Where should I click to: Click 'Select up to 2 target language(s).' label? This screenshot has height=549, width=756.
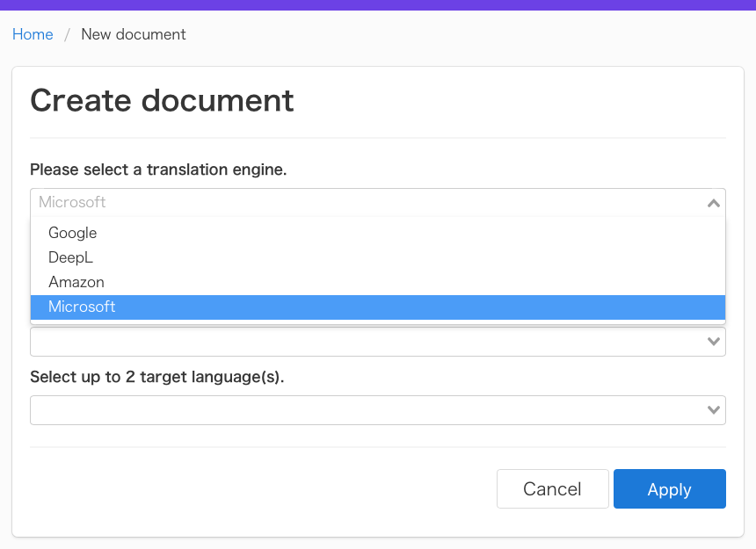click(x=157, y=377)
